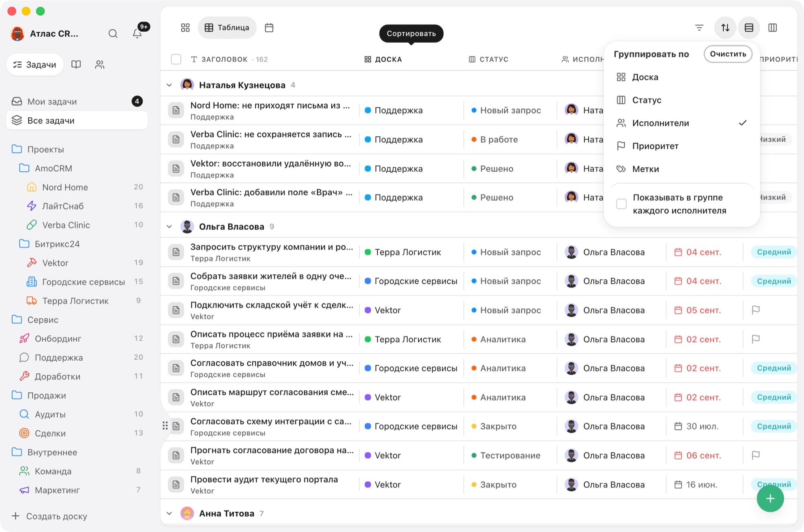Click 04 сент. date of Собрать заявки task

[x=698, y=281]
